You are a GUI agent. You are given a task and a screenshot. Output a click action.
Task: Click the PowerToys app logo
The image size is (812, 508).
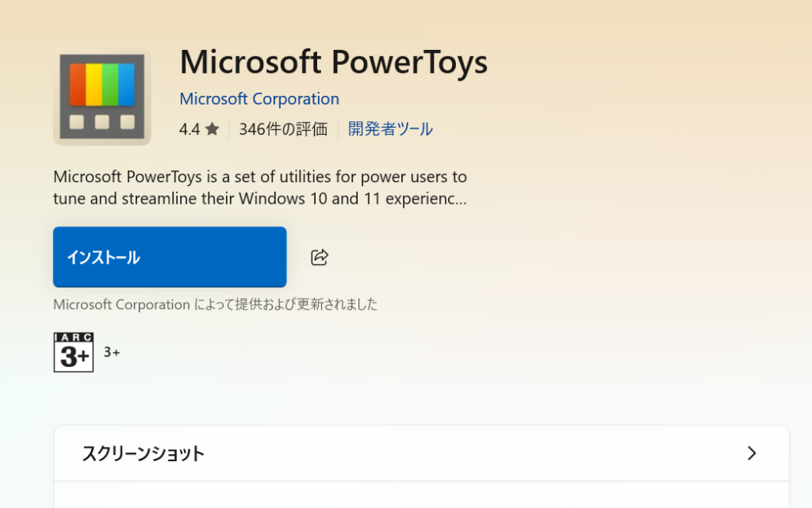coord(101,97)
